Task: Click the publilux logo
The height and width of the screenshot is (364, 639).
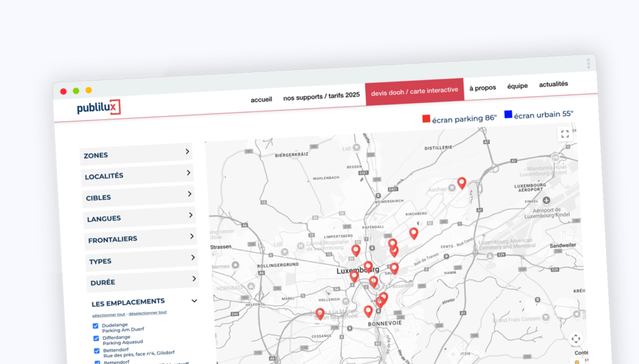Action: [99, 107]
